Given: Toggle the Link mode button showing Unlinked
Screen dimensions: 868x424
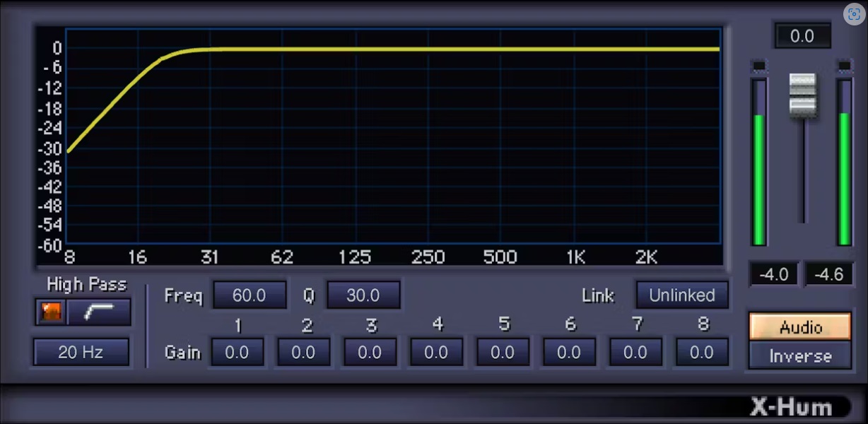Looking at the screenshot, I should [681, 295].
